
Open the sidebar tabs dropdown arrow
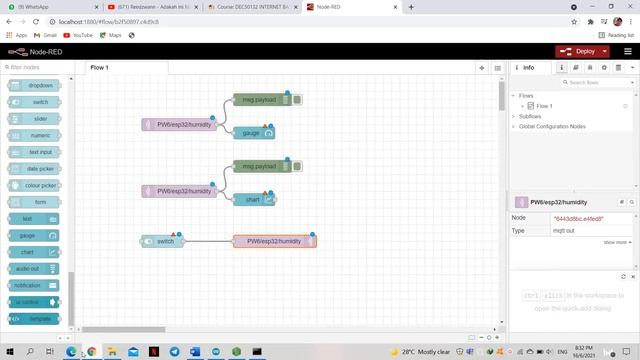(632, 68)
